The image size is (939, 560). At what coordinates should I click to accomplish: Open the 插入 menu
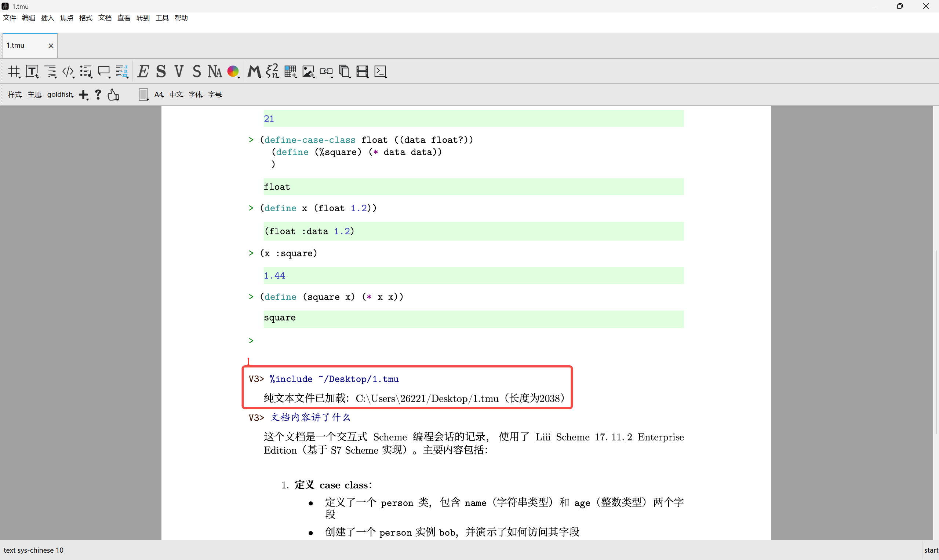pos(48,18)
